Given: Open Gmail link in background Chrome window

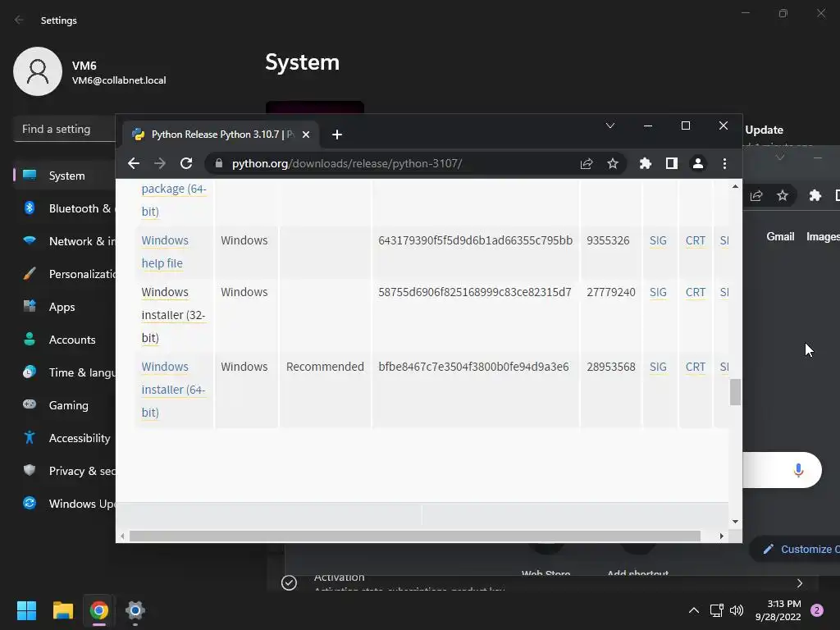Looking at the screenshot, I should point(780,236).
